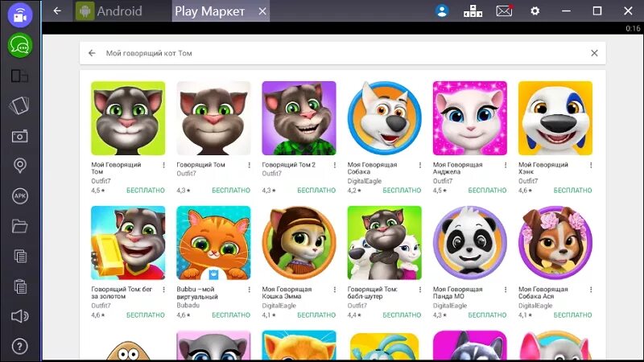
Task: Open the mail notifications envelope icon
Action: tap(504, 11)
